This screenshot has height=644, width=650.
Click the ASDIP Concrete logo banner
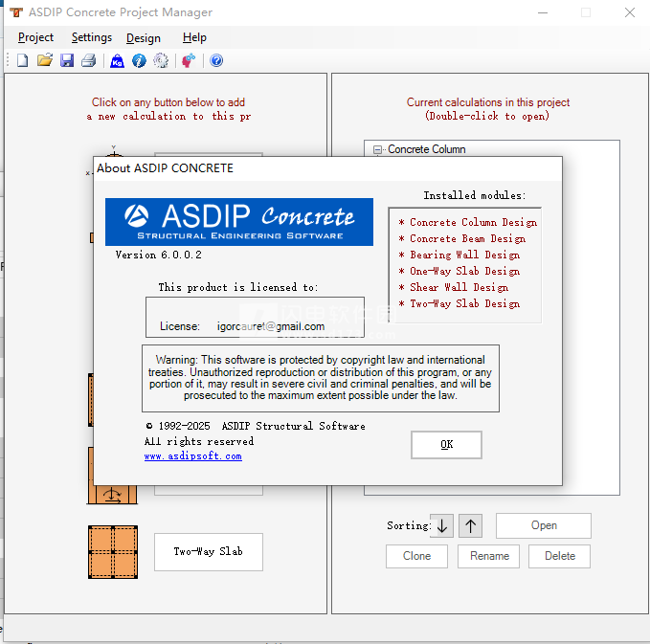pyautogui.click(x=239, y=222)
